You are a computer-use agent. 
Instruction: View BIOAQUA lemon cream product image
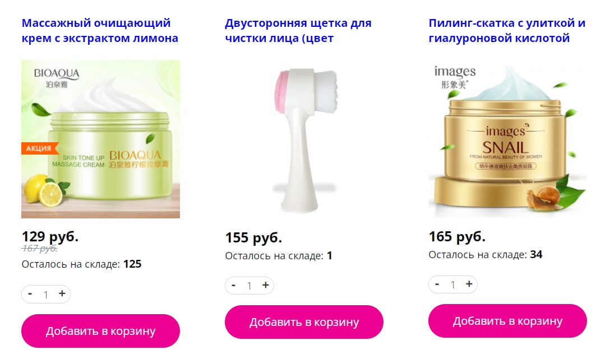100,139
